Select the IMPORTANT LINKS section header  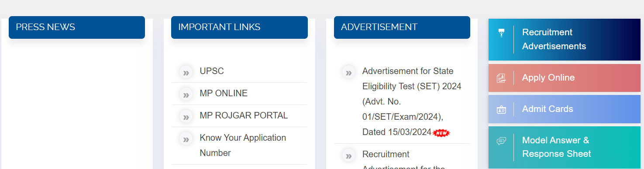click(239, 27)
